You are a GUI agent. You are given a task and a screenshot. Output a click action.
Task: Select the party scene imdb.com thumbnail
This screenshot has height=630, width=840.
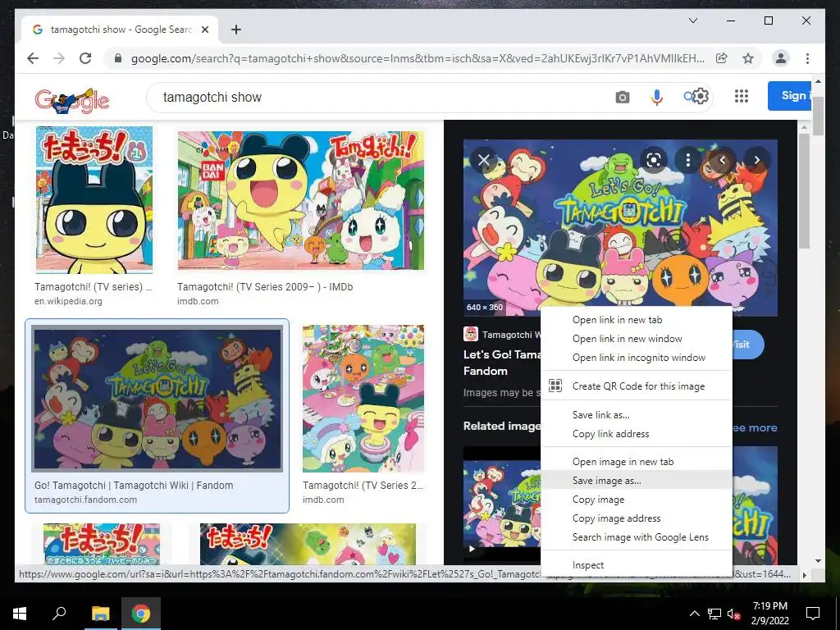tap(363, 399)
